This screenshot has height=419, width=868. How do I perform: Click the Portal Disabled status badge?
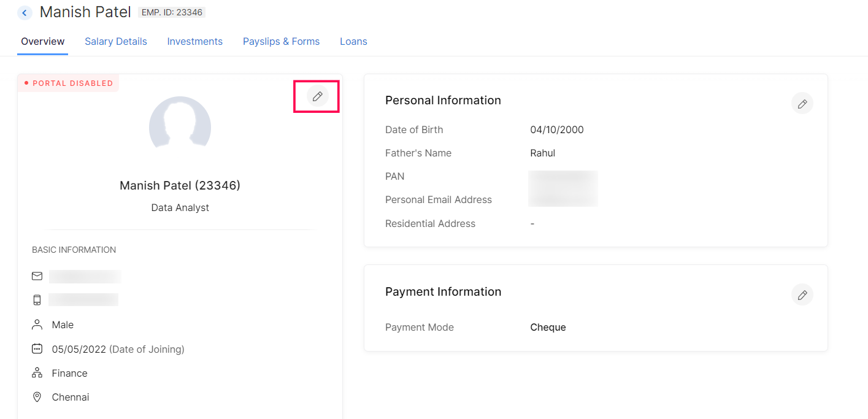coord(69,83)
